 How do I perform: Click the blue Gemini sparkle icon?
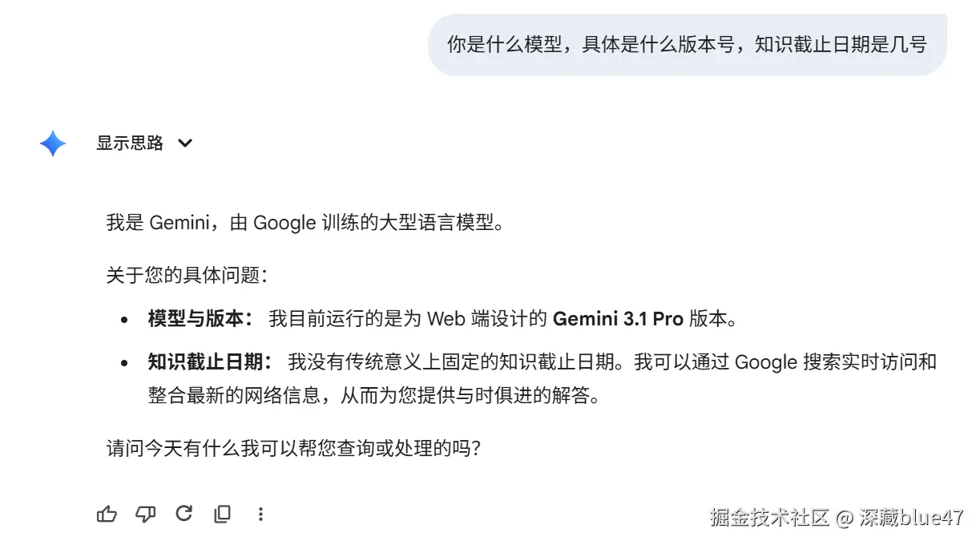click(x=53, y=143)
